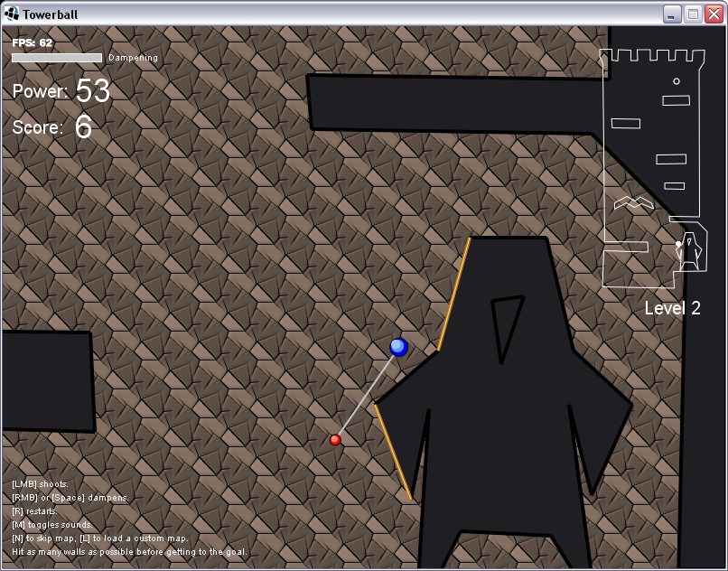
Task: Click the '[N] to skip map' hint line
Action: pyautogui.click(x=100, y=538)
